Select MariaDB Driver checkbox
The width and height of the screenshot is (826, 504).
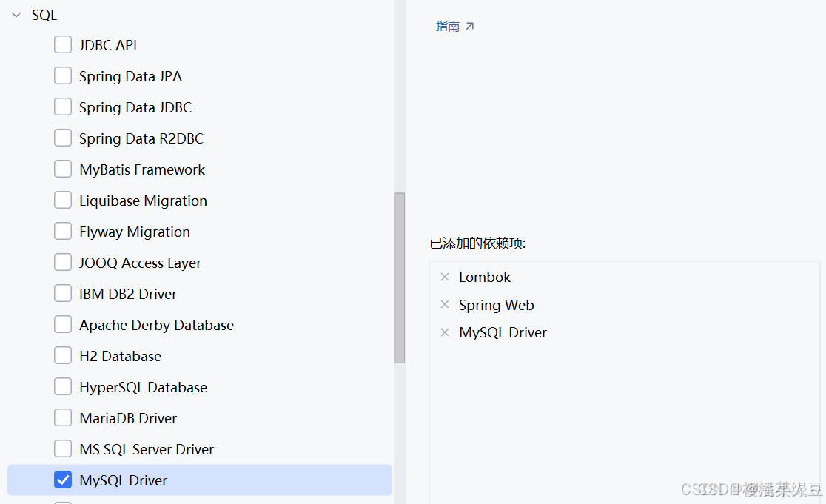[x=63, y=417]
